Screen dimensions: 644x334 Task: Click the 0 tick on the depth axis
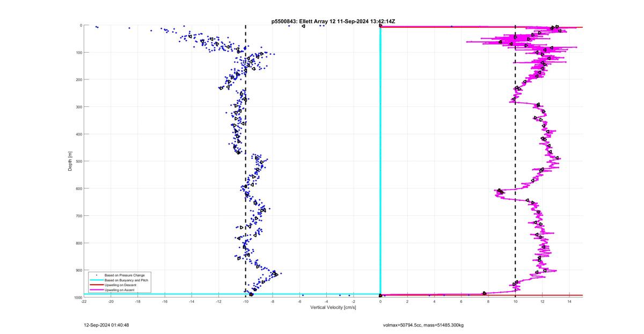pyautogui.click(x=80, y=25)
